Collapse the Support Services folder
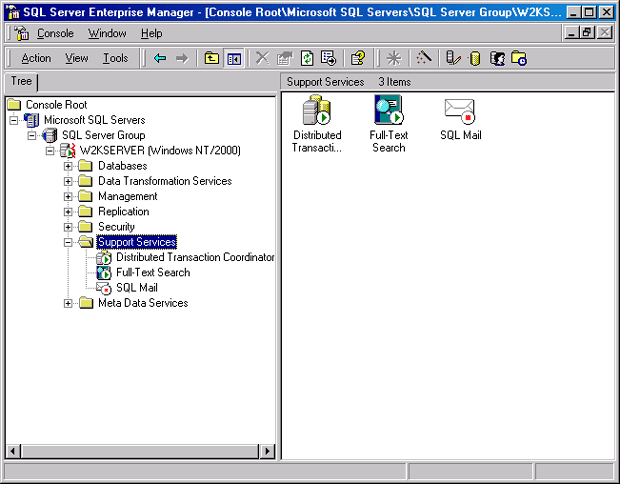 pyautogui.click(x=68, y=242)
